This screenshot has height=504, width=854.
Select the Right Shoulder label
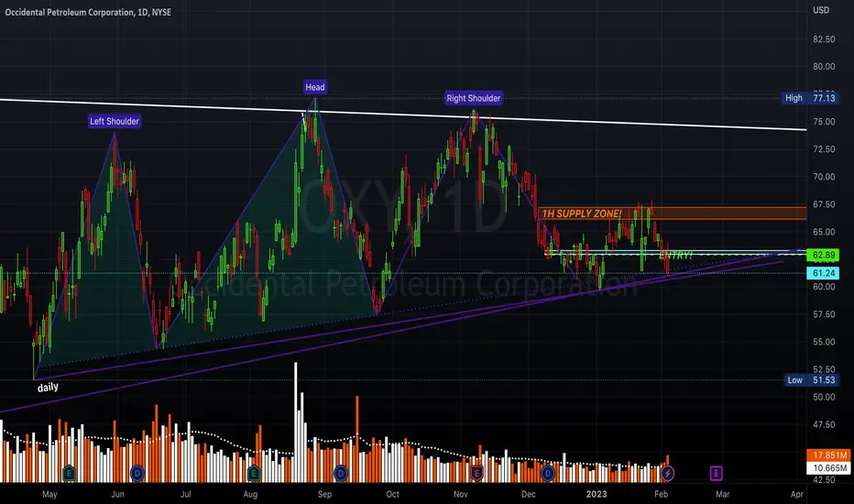pos(474,98)
